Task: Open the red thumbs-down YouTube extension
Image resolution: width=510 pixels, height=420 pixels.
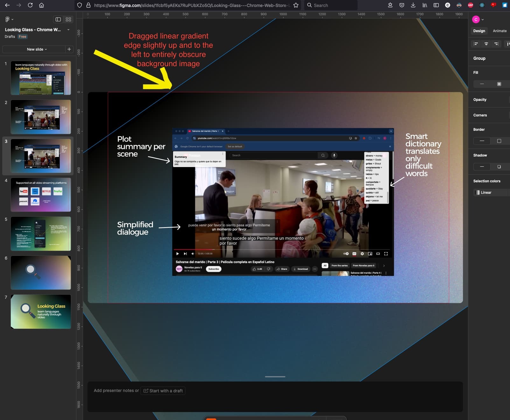Action: 493,5
